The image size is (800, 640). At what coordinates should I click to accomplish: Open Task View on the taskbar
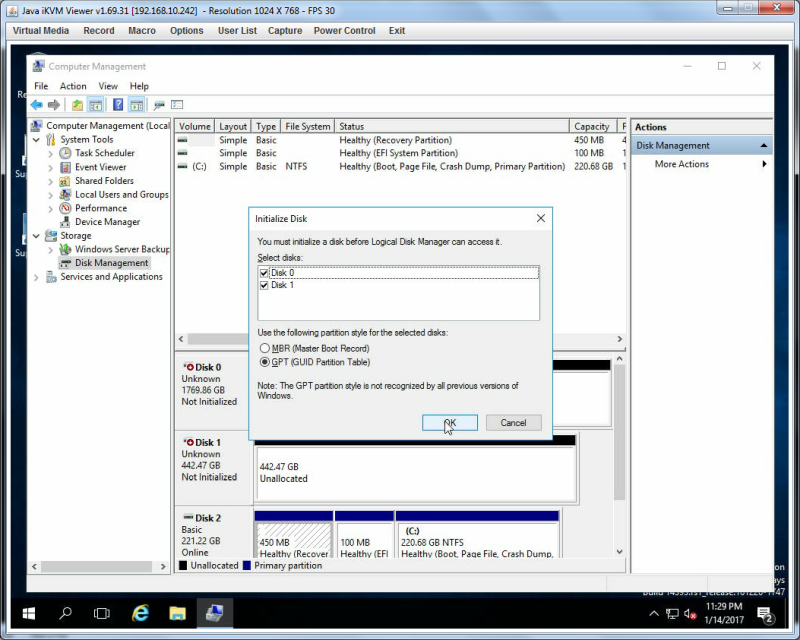coord(102,613)
